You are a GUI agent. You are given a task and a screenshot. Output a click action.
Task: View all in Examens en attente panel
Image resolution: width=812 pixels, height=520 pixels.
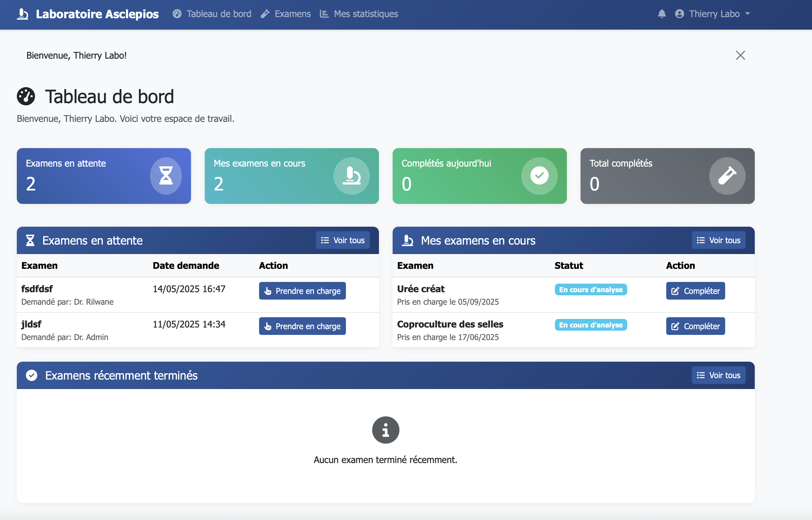tap(343, 240)
